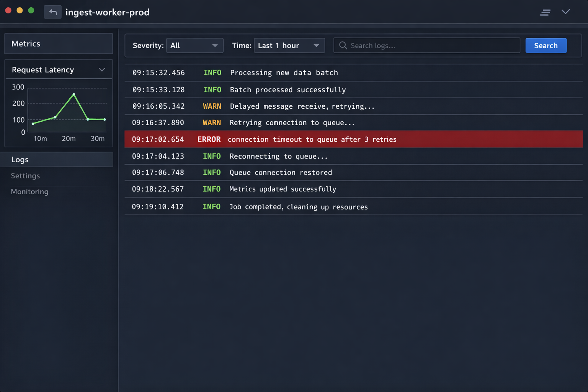
Task: Click inside the Search logs input field
Action: (421, 45)
